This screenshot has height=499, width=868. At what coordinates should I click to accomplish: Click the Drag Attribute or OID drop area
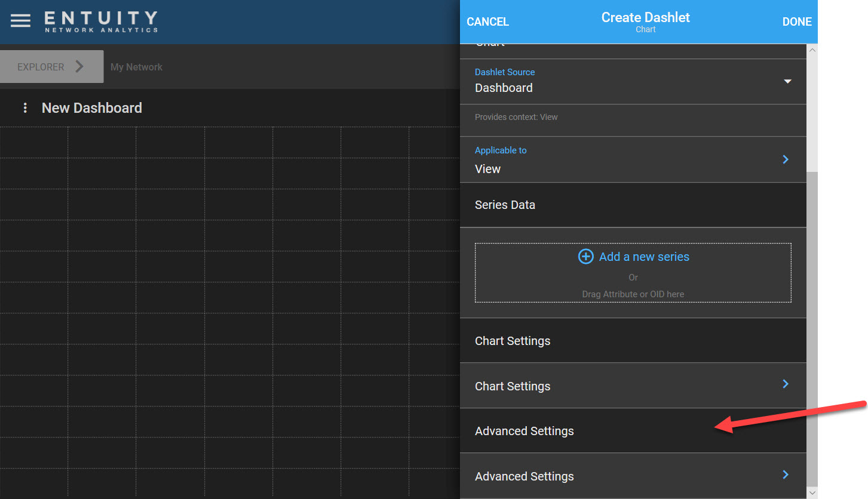(633, 294)
